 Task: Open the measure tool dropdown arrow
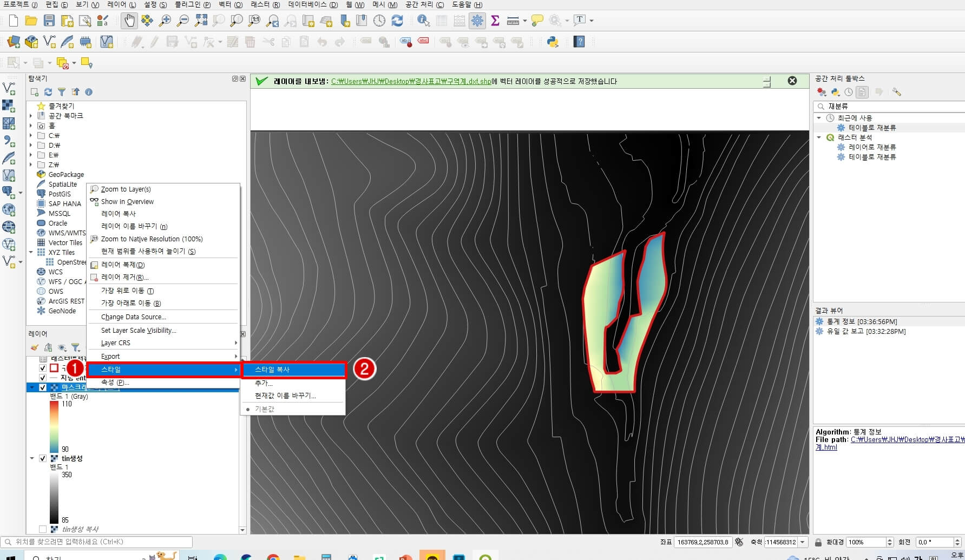pos(525,21)
